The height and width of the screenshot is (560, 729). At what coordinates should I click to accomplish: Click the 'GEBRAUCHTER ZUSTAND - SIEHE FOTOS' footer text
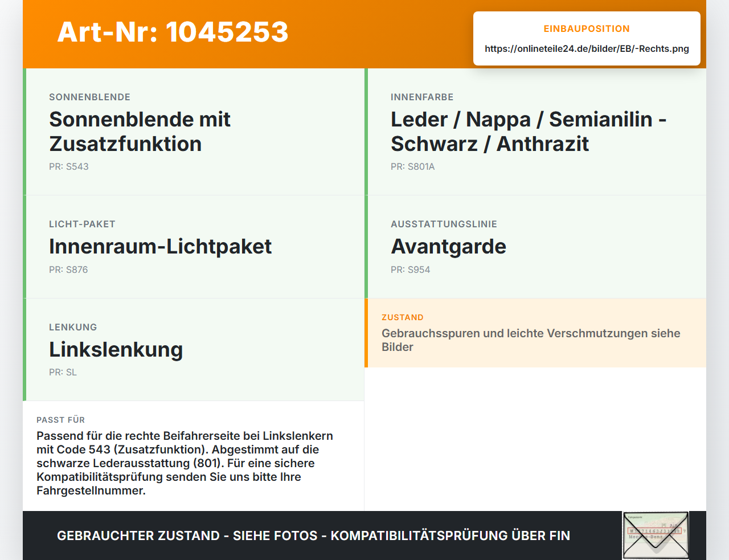(x=313, y=536)
